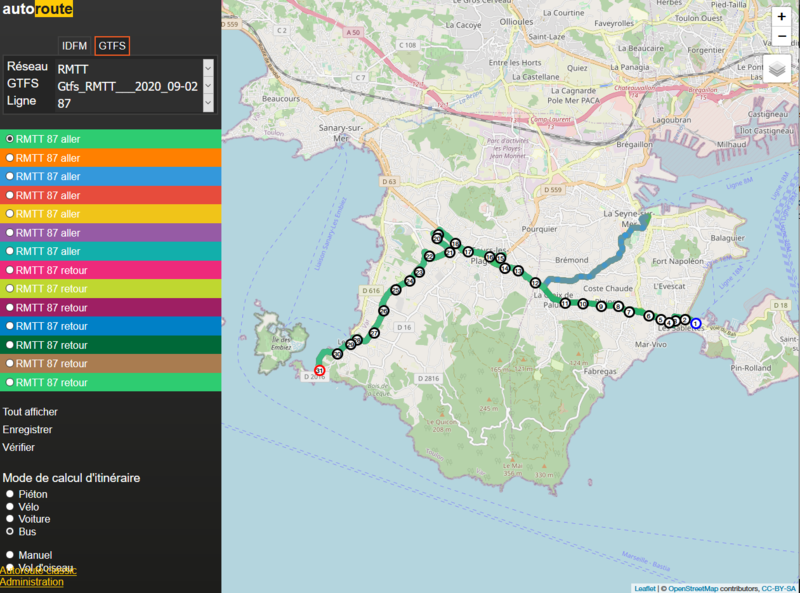
Task: Click the red end stop marker 31
Action: pyautogui.click(x=320, y=370)
